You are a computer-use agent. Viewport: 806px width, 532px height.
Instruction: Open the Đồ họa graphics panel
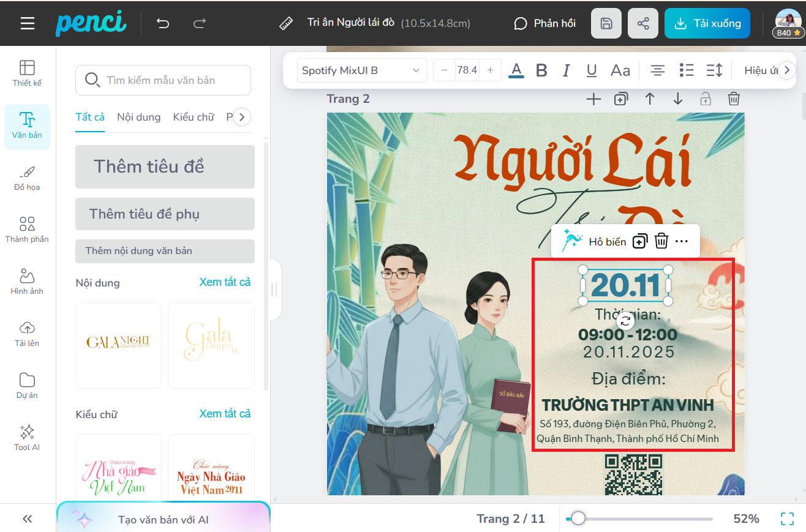coord(27,178)
